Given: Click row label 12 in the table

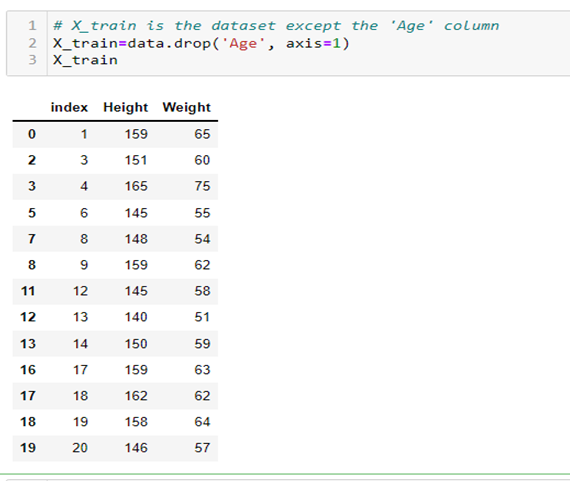Looking at the screenshot, I should click(x=28, y=317).
